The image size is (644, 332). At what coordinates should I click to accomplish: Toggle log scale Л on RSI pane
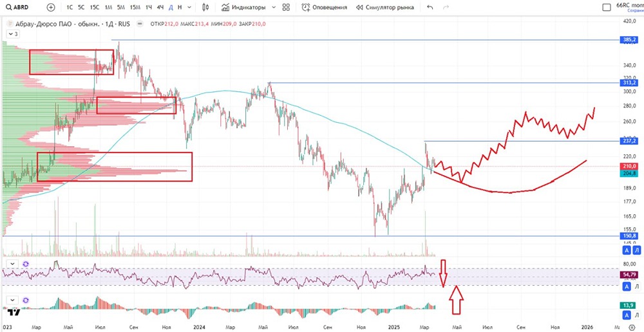point(637,286)
